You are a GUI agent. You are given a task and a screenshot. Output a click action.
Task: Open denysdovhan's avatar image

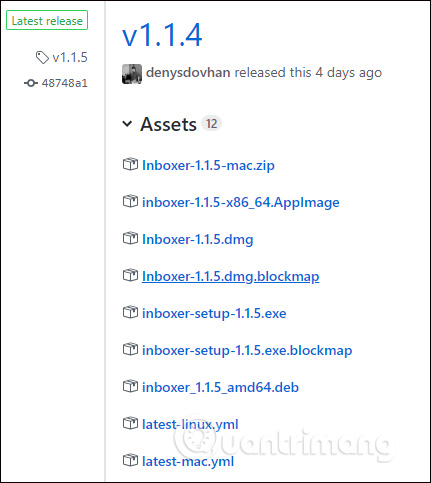pos(132,74)
